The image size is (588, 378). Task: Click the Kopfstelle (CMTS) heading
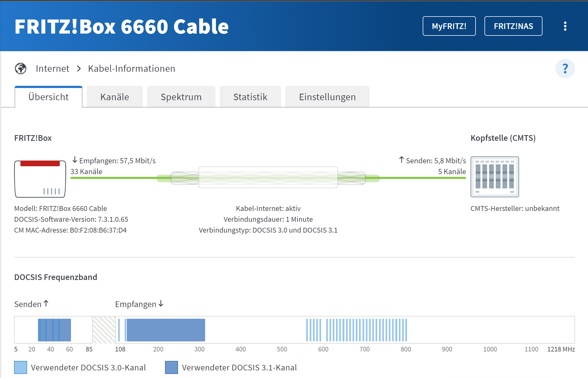[503, 138]
